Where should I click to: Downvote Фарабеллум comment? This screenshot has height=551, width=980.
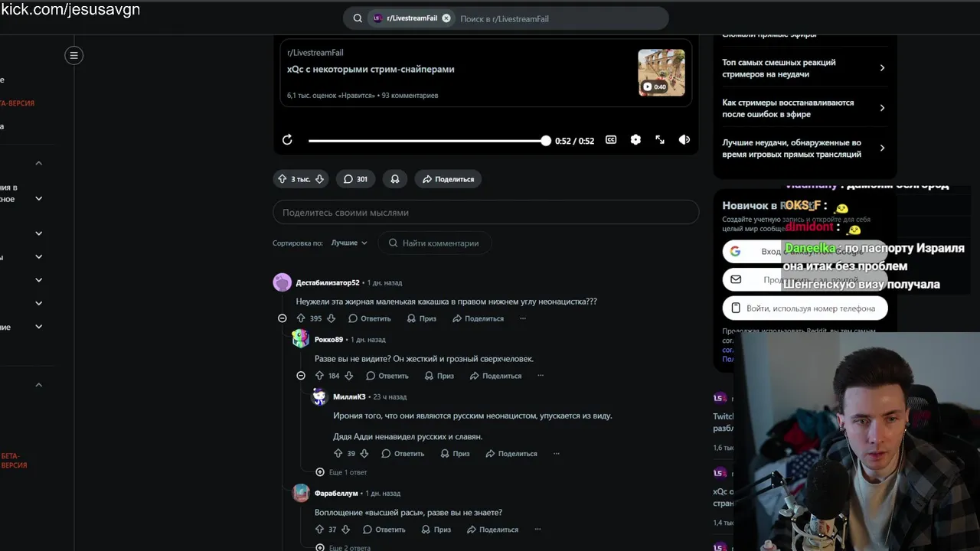[345, 530]
